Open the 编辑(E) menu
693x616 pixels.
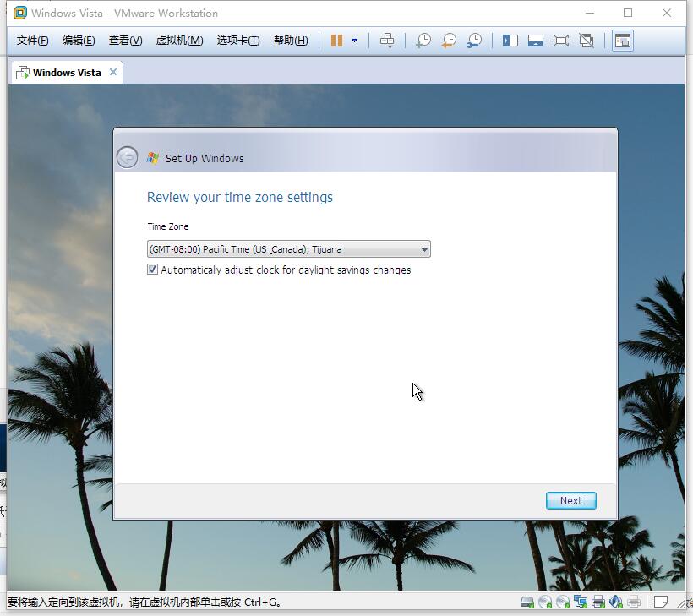[79, 41]
